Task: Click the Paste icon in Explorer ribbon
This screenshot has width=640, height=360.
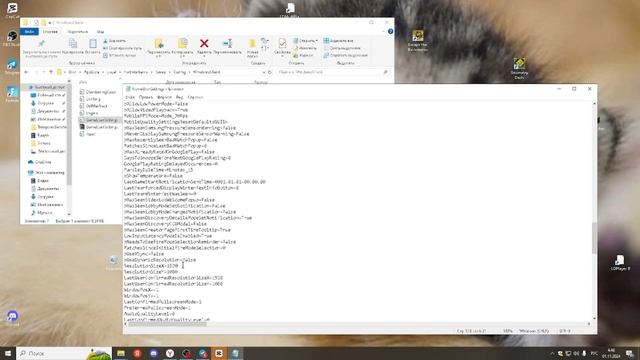Action: click(93, 43)
